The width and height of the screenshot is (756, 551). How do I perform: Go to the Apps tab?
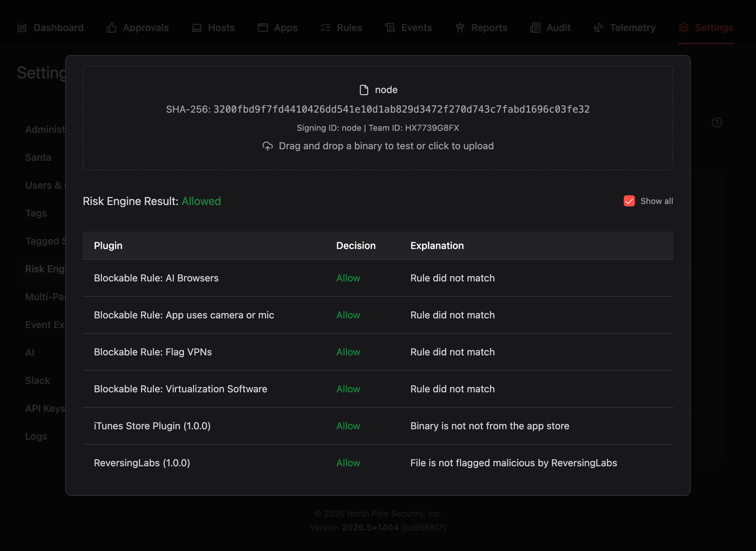[x=277, y=28]
